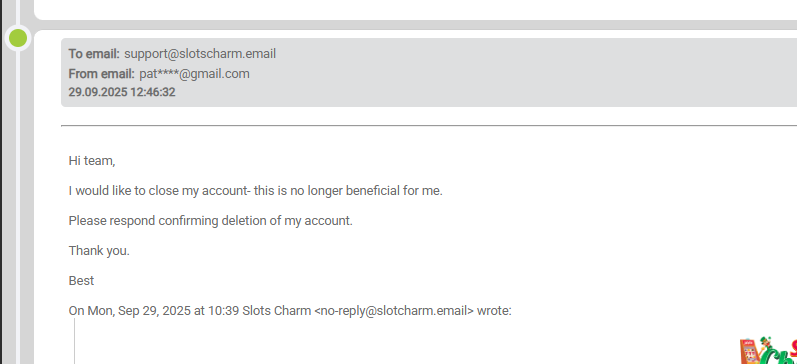This screenshot has height=364, width=797.
Task: Open the Slots Charm logo image
Action: (x=769, y=350)
